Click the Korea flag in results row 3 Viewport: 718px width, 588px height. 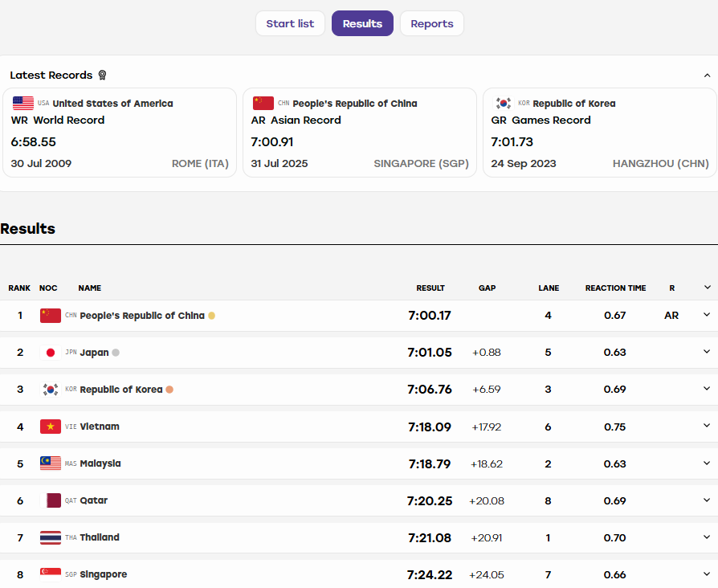51,390
